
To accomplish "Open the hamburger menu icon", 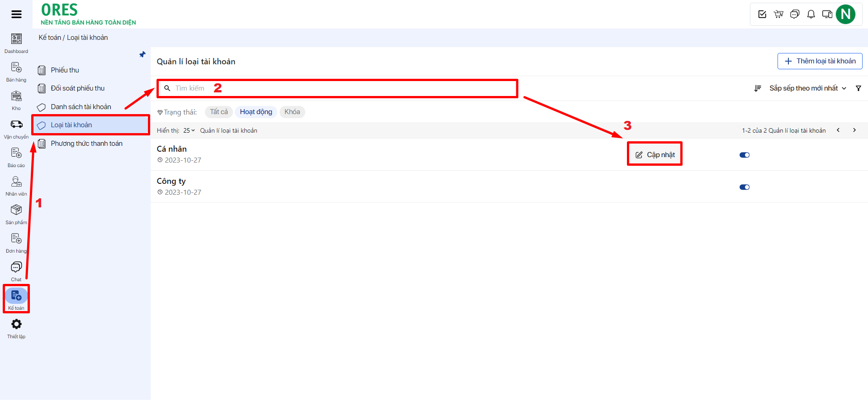I will pyautogui.click(x=16, y=14).
